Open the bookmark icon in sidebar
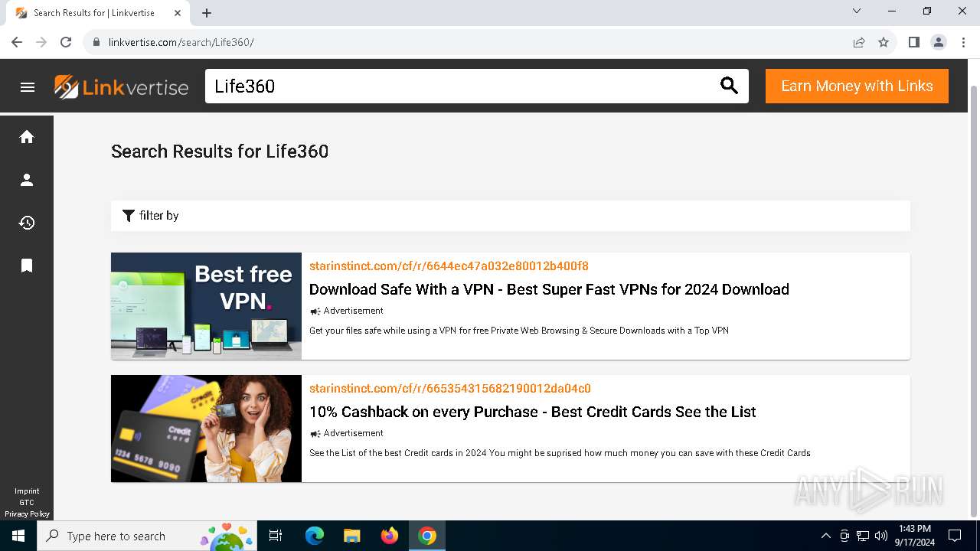980x551 pixels. click(x=27, y=266)
